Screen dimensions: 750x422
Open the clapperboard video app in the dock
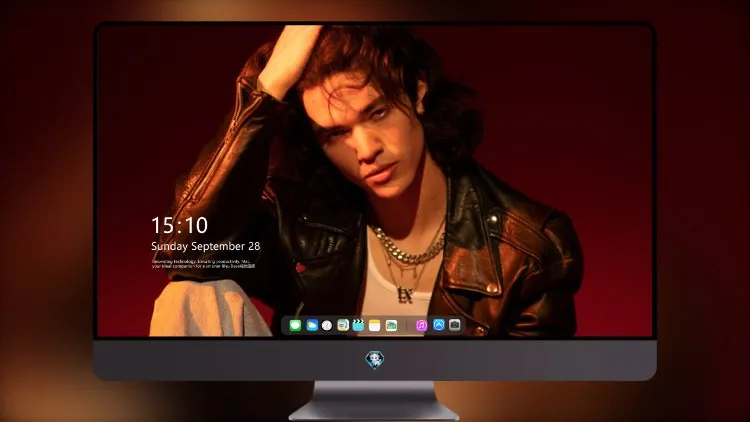coord(358,326)
